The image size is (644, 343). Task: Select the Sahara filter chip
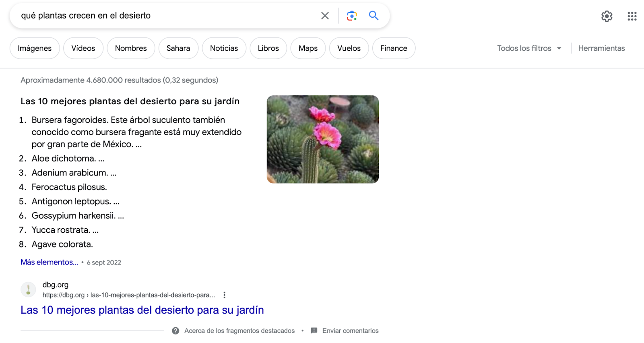pyautogui.click(x=178, y=48)
